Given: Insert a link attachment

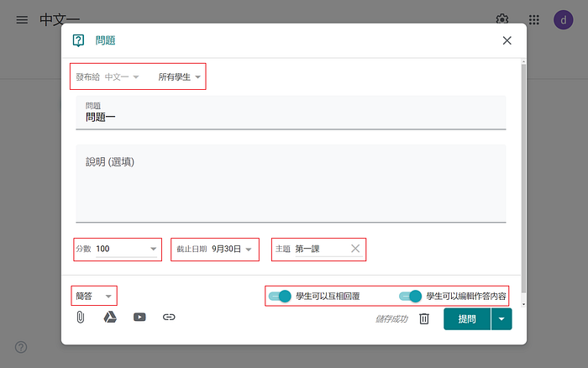Looking at the screenshot, I should click(x=169, y=317).
